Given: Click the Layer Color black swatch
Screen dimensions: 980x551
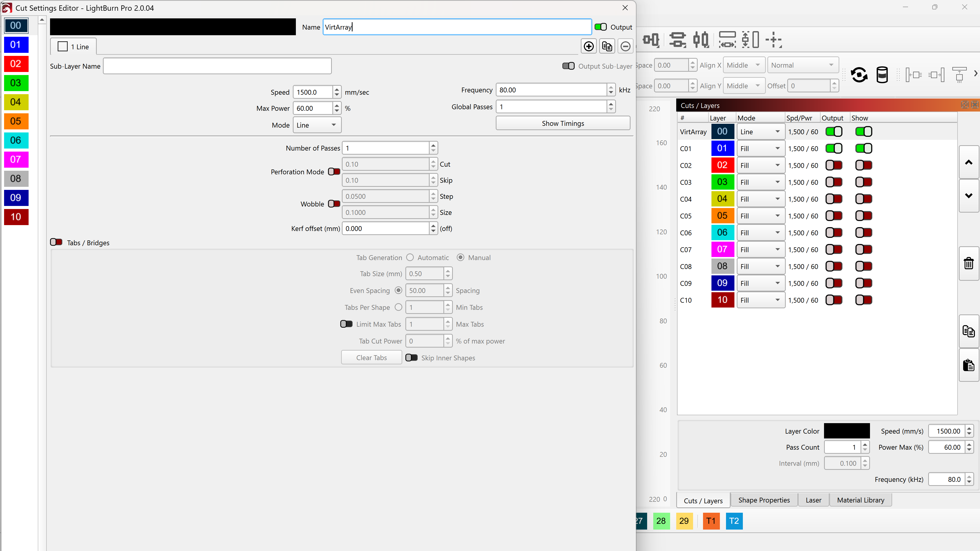Looking at the screenshot, I should 846,431.
